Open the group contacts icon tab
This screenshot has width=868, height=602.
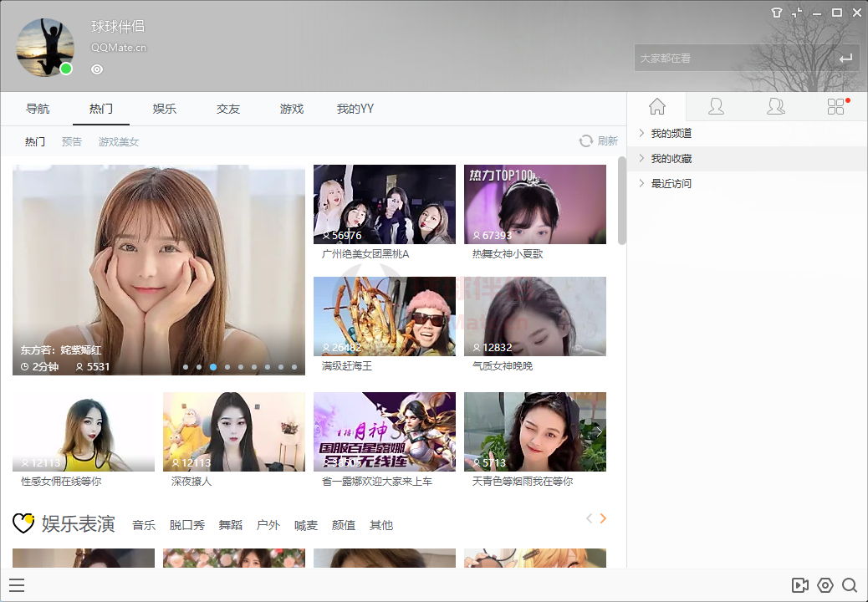(775, 106)
